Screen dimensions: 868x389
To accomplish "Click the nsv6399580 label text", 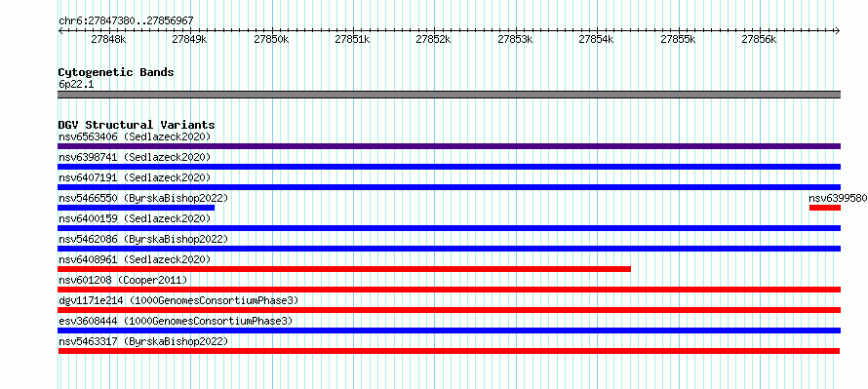I will (x=838, y=198).
